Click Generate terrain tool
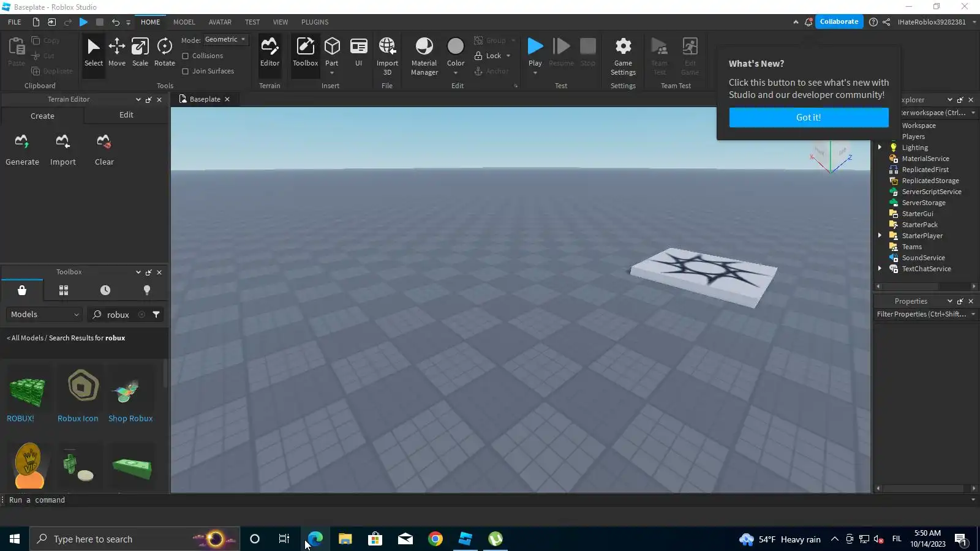The image size is (980, 551). [23, 151]
